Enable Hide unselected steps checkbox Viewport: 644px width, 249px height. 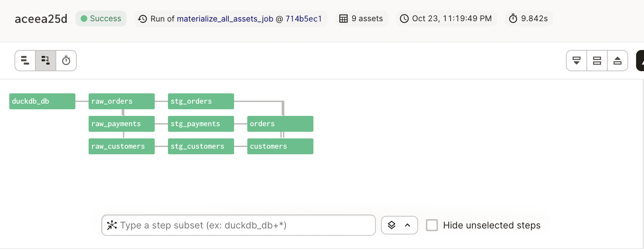click(x=432, y=225)
